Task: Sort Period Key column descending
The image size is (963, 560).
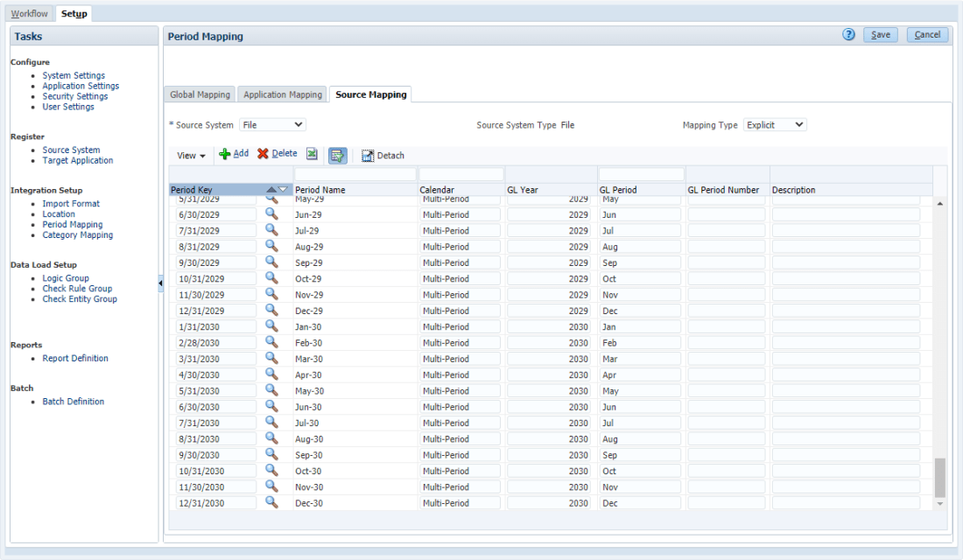Action: pos(283,190)
